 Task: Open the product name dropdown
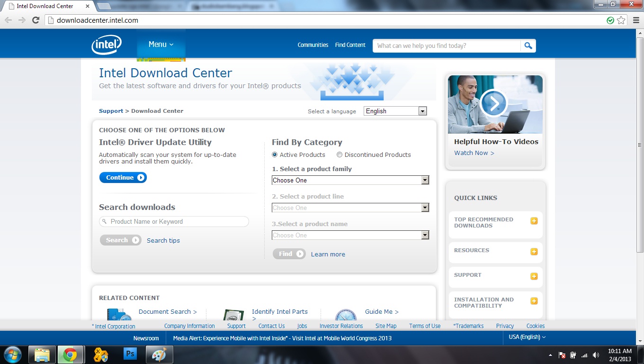(x=350, y=235)
